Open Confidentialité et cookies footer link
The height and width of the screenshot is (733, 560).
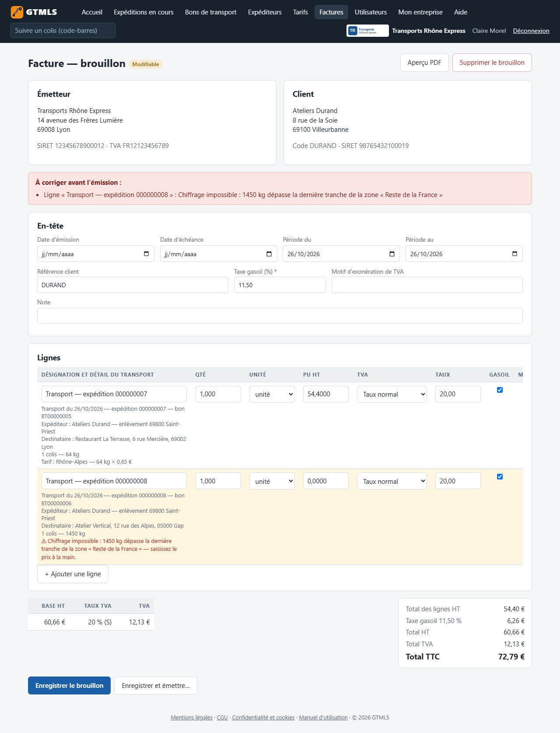(263, 717)
